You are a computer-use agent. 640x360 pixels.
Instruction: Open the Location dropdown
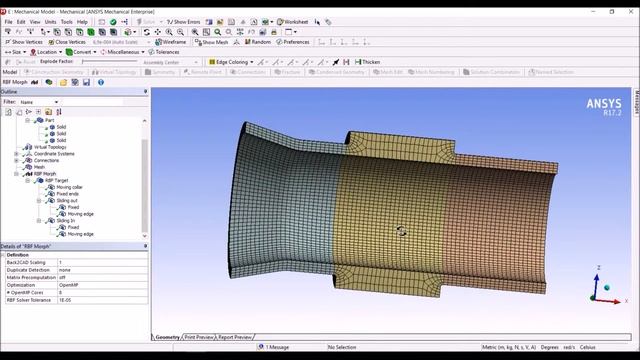(46, 52)
